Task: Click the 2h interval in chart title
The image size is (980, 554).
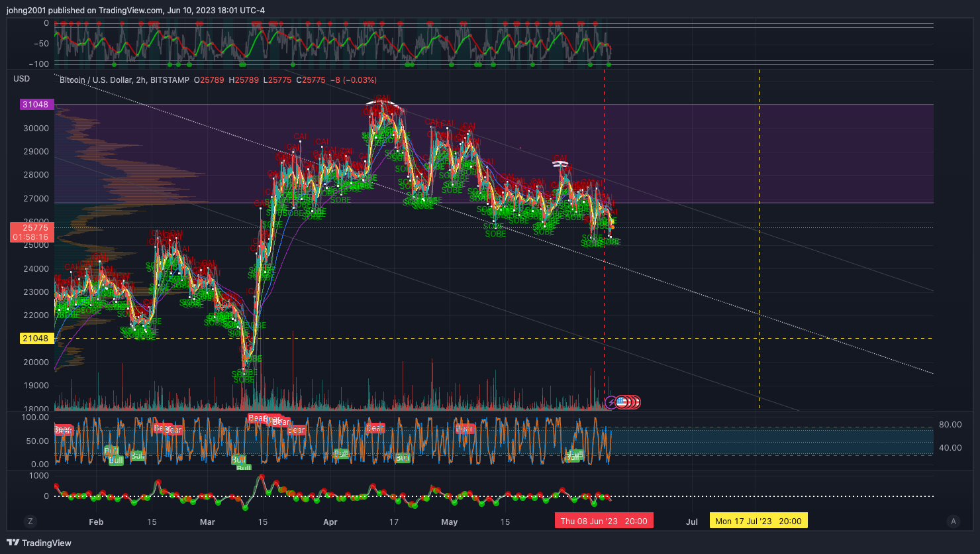Action: point(141,80)
